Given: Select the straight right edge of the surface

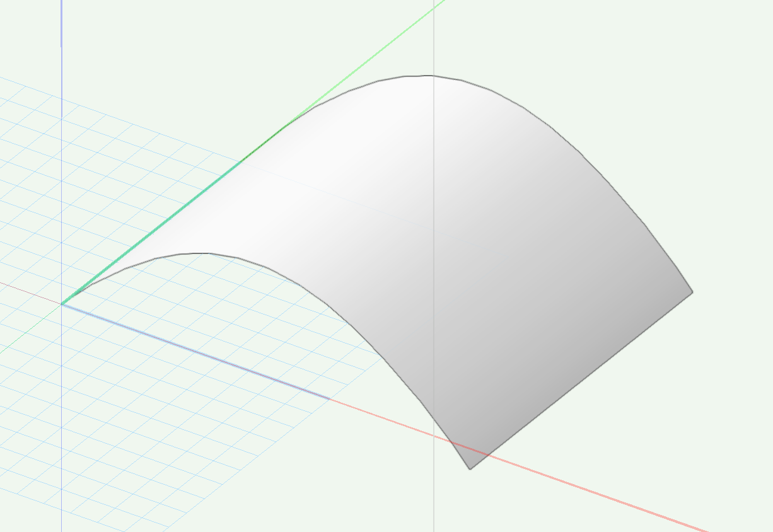Looking at the screenshot, I should [580, 381].
